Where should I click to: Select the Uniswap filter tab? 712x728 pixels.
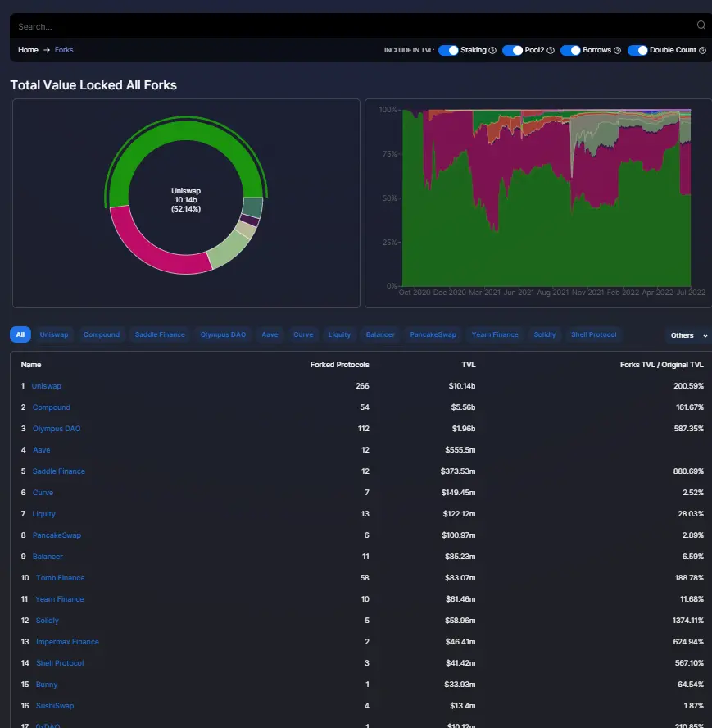pos(54,334)
